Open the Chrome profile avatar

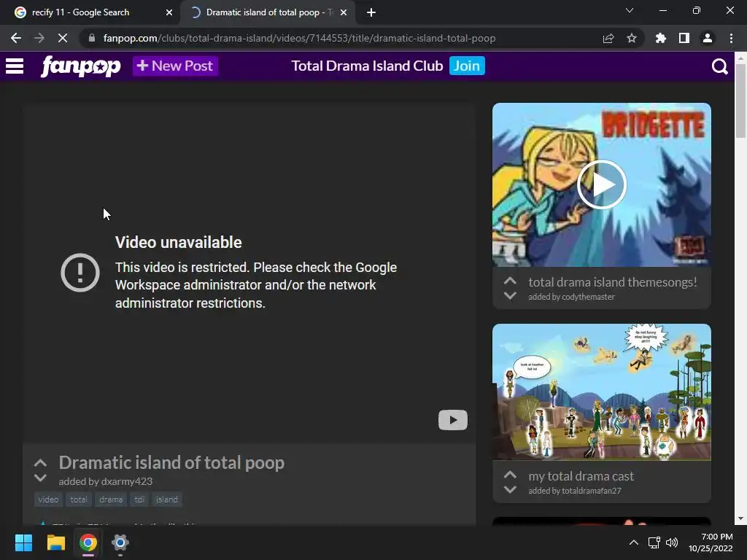point(708,38)
